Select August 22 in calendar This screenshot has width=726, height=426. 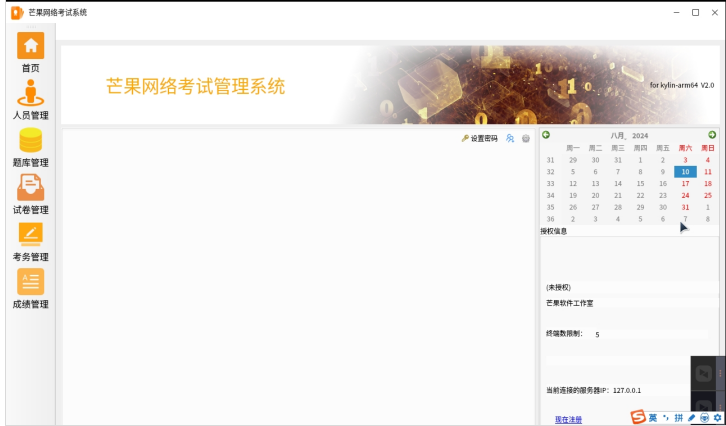click(x=640, y=195)
